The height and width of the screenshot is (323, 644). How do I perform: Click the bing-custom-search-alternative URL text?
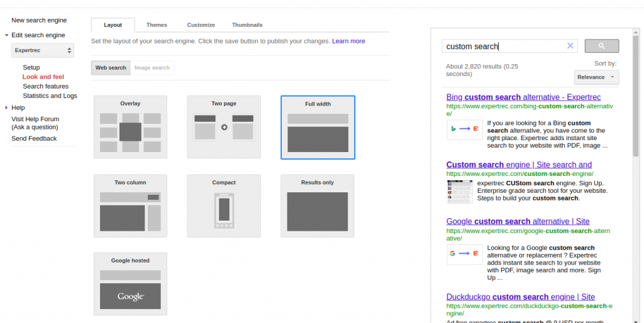(530, 109)
